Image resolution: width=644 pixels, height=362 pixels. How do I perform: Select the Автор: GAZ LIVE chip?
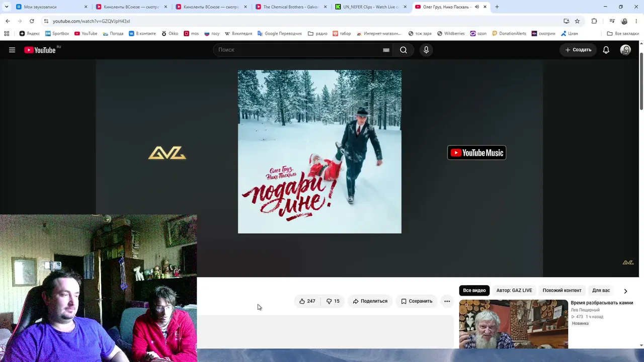pos(514,291)
